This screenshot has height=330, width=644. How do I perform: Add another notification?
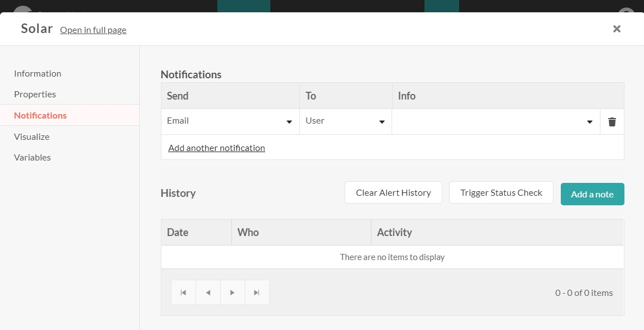(x=216, y=148)
